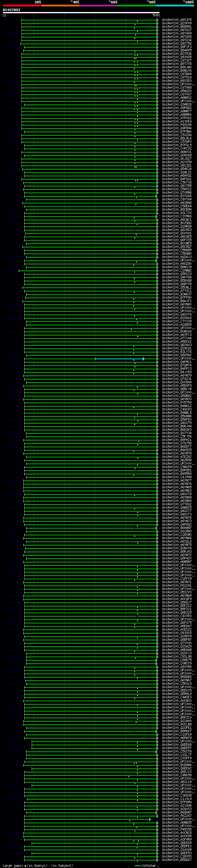Image resolution: width=197 pixels, height=868 pixels.
Task: Click hit label UniRef100_P05754
Action: tap(177, 403)
